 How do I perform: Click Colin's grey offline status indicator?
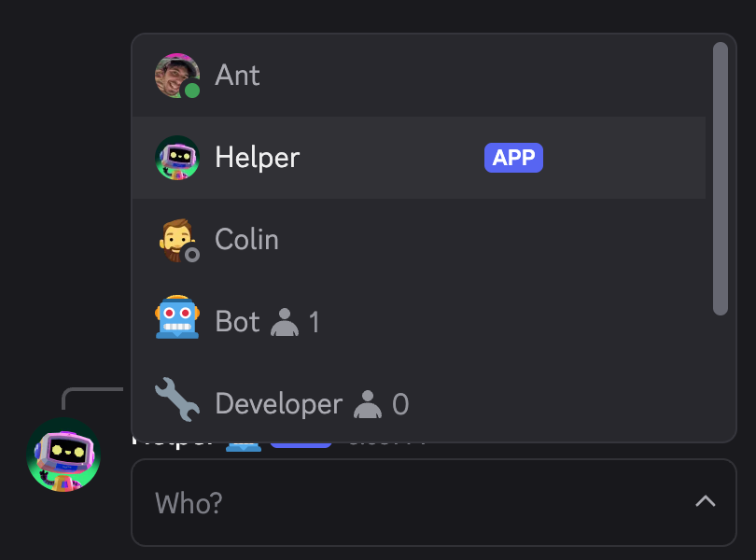point(192,254)
